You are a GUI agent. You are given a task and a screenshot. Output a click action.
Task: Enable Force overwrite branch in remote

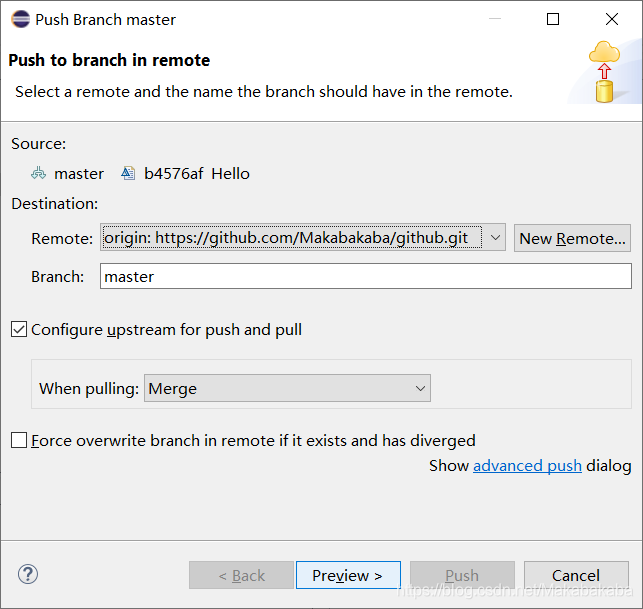19,440
